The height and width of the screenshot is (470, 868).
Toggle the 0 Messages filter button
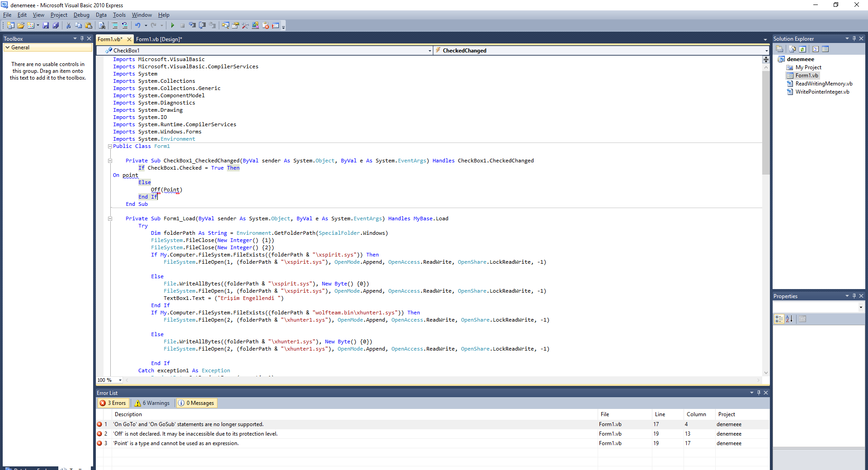click(x=196, y=403)
